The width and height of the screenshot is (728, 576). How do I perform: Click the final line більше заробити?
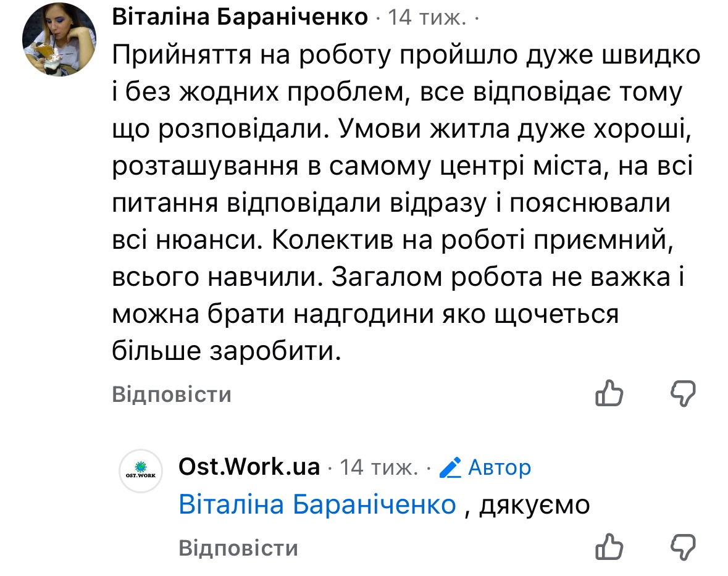tap(227, 351)
